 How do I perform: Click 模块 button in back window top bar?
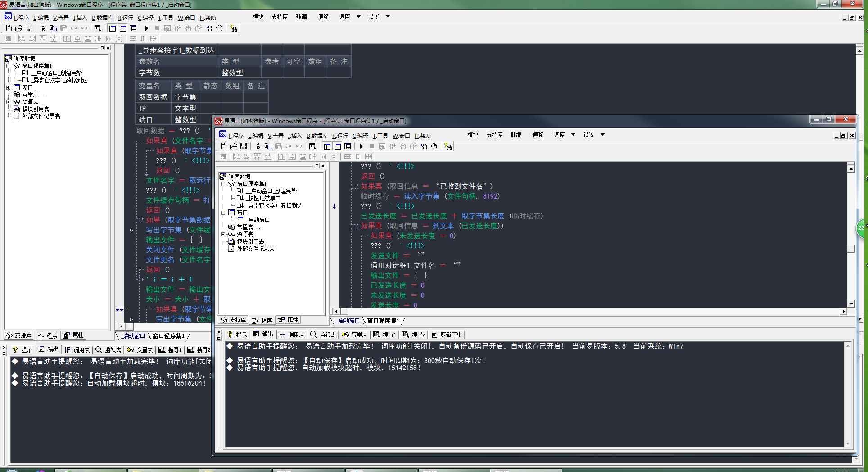pos(258,17)
